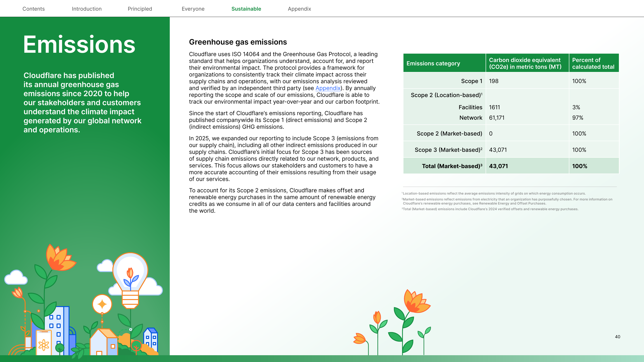Click the 'Scope 2 (Market-based)' row label
Viewport: 644px width, 362px height.
pos(449,133)
